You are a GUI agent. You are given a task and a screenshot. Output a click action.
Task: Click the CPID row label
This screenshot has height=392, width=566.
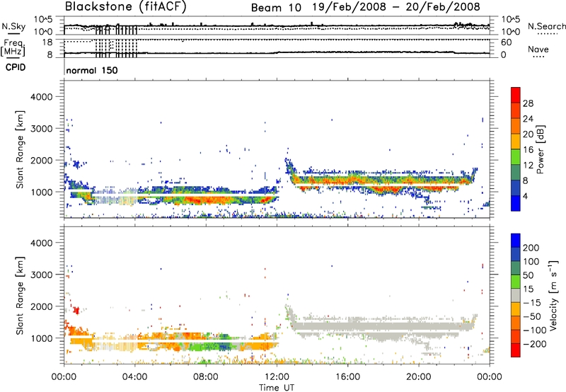[x=16, y=67]
